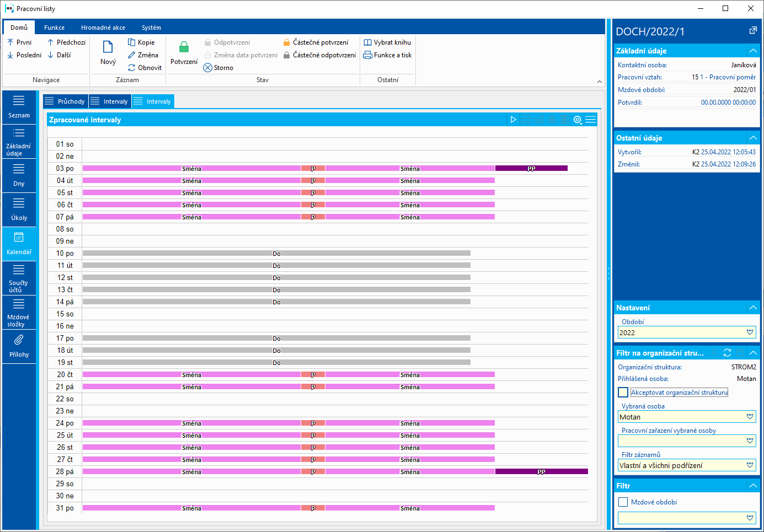
Task: Switch to the Funkce ribbon tab
Action: [x=54, y=28]
